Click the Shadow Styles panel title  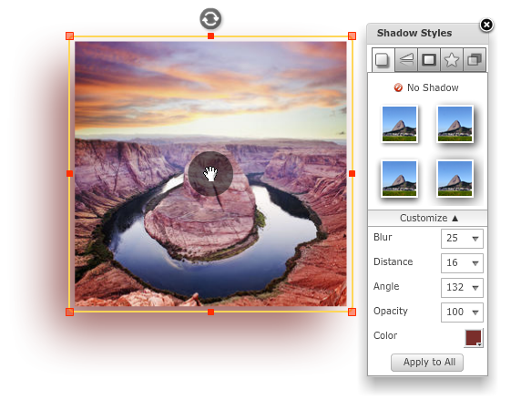414,33
